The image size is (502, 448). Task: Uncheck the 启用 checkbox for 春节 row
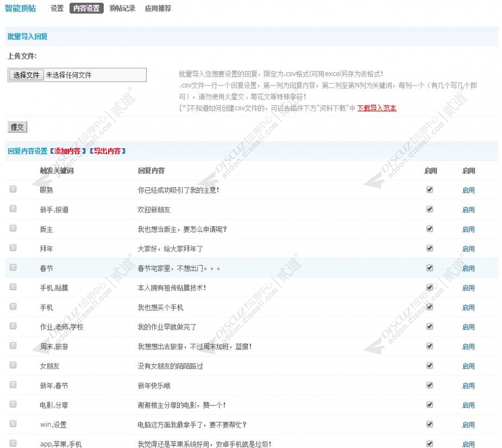[430, 268]
